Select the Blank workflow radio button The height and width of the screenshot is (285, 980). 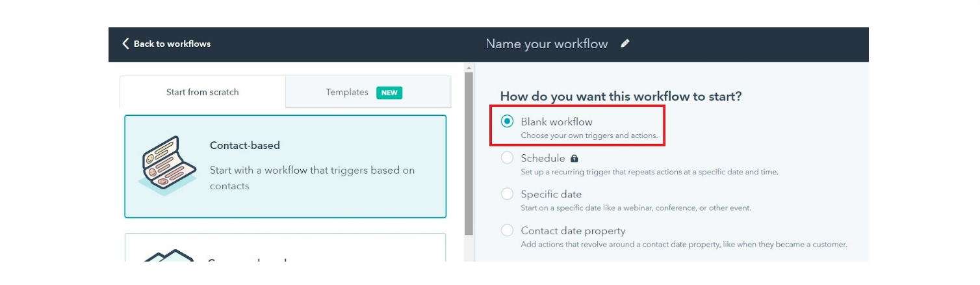click(x=507, y=122)
